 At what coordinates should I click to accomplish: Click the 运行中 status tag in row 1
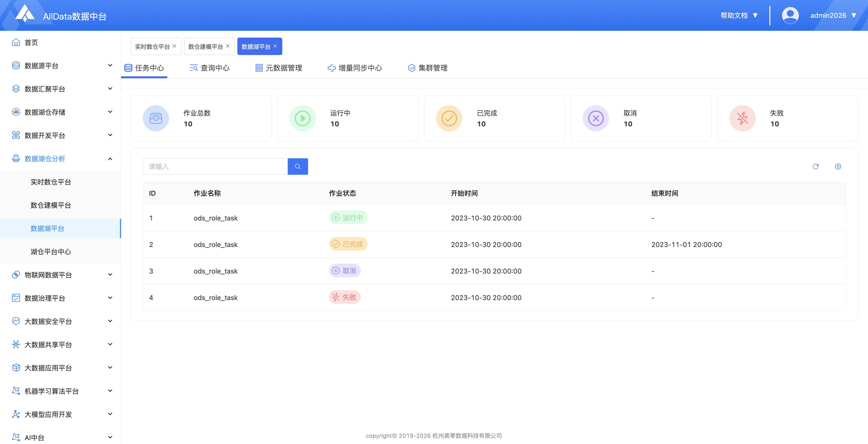348,218
